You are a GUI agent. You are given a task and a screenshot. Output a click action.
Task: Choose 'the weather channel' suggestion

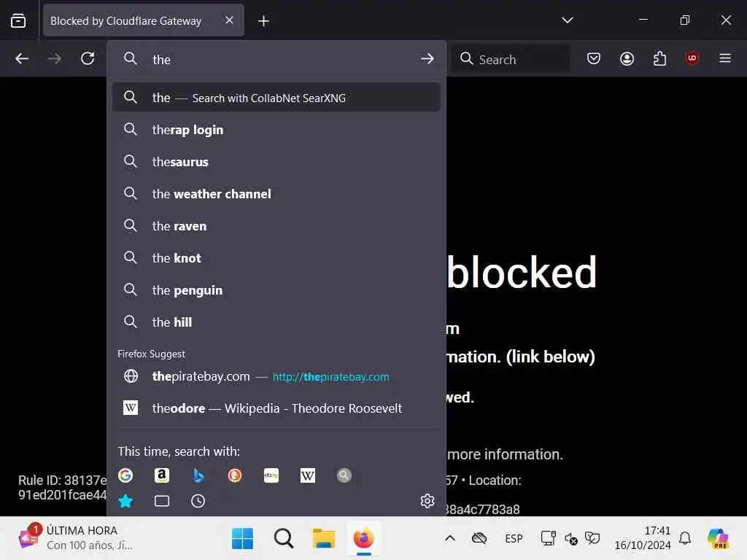[276, 194]
